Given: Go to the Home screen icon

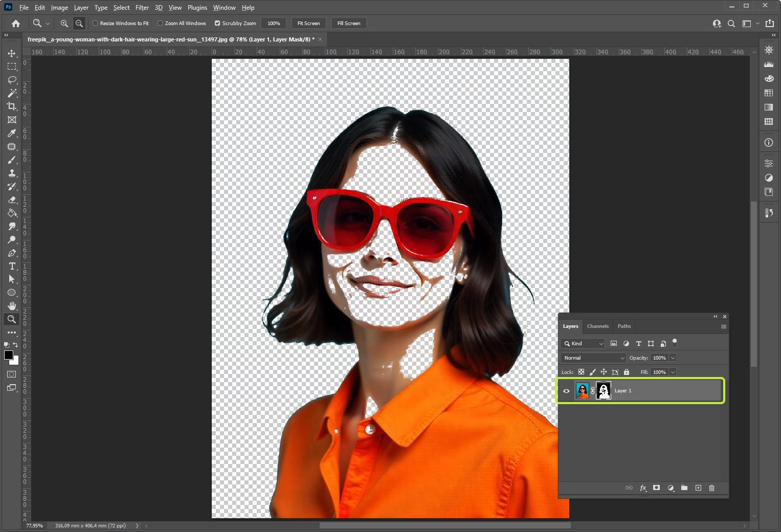Looking at the screenshot, I should 16,23.
